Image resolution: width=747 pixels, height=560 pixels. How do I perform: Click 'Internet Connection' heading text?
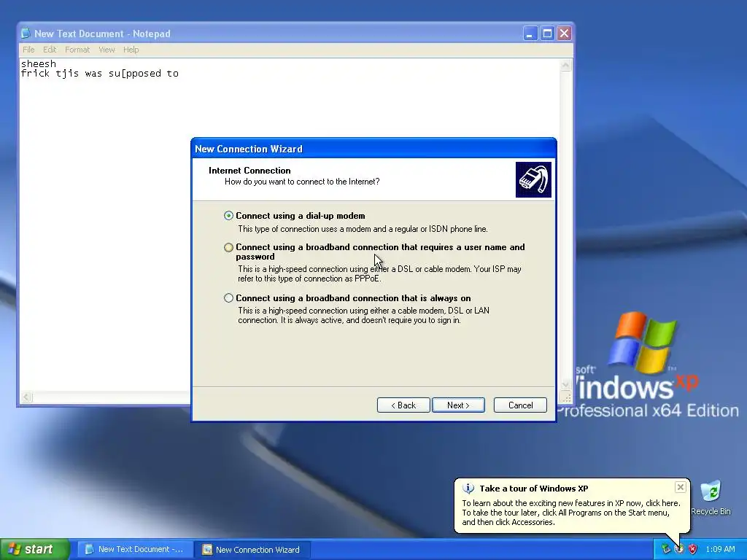pos(249,171)
